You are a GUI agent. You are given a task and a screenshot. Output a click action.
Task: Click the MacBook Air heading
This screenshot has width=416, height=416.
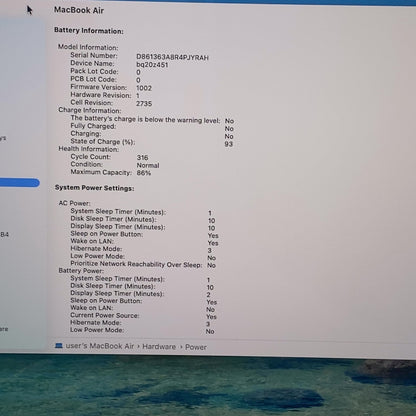pos(79,10)
